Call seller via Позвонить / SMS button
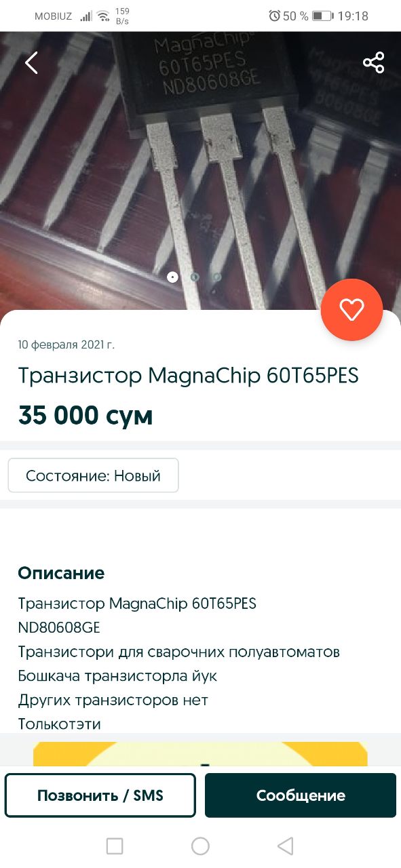 100,795
